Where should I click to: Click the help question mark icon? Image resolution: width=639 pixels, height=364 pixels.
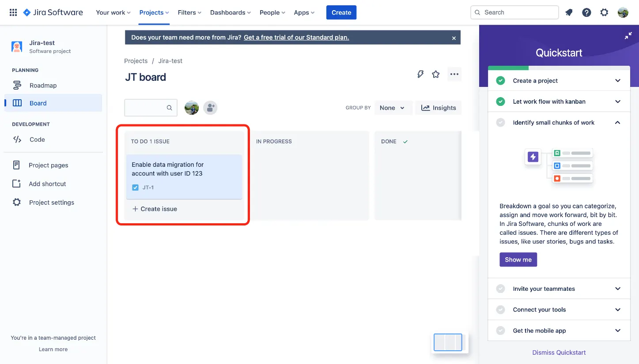(x=586, y=12)
